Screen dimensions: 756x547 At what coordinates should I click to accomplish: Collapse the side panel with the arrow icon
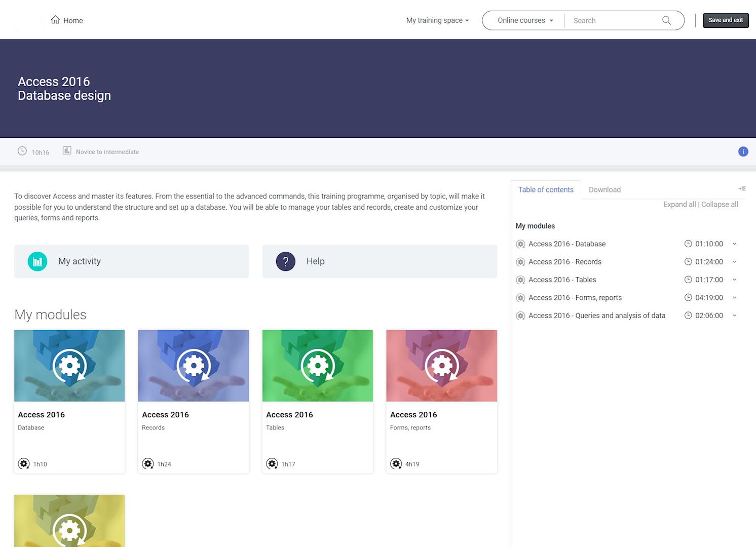pos(742,189)
